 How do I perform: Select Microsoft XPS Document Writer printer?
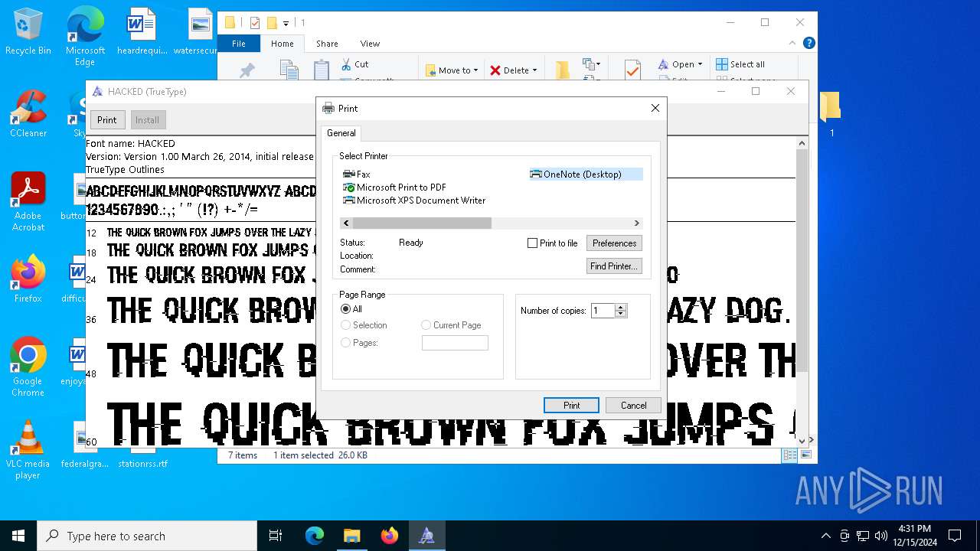414,201
